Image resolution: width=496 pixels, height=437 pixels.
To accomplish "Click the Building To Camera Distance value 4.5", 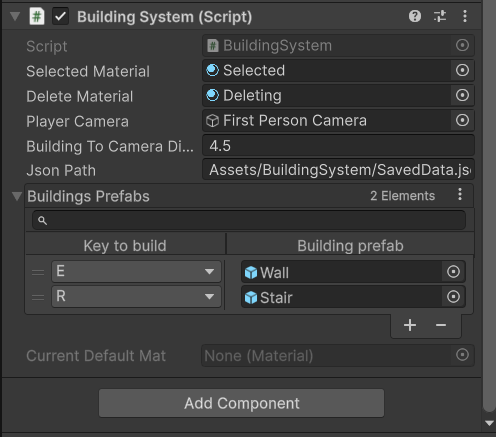I will [338, 146].
